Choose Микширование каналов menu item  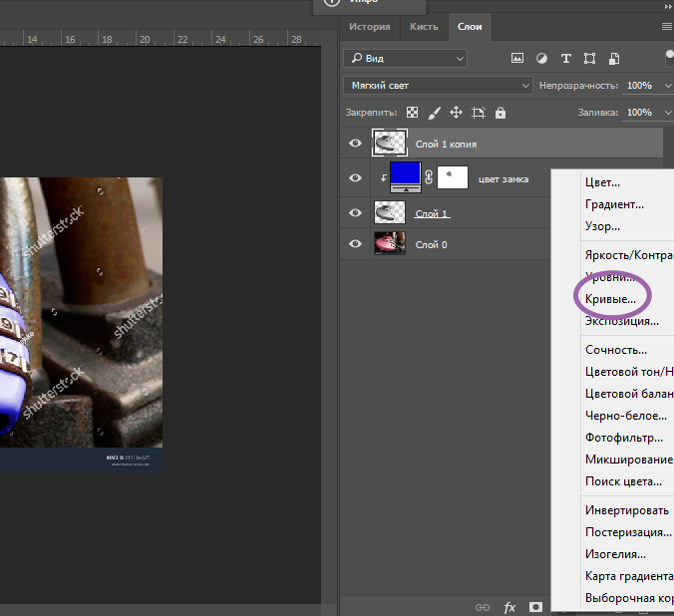click(627, 460)
